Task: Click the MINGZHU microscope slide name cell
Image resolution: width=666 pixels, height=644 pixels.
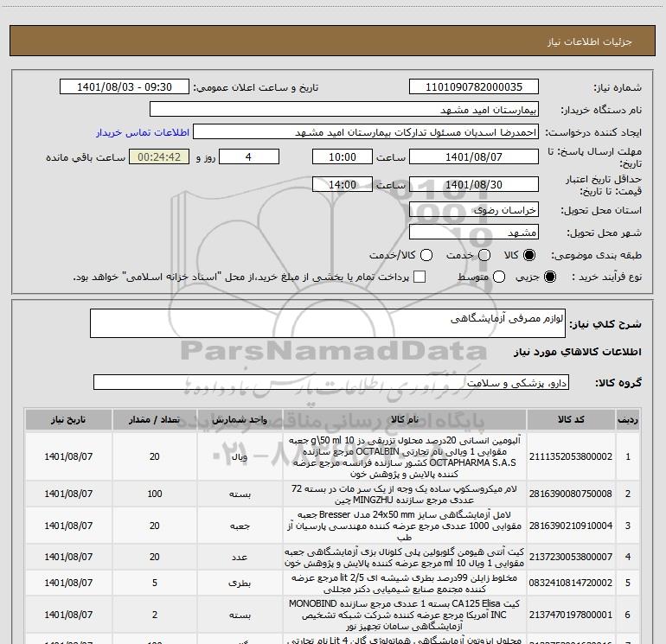Action: click(405, 494)
